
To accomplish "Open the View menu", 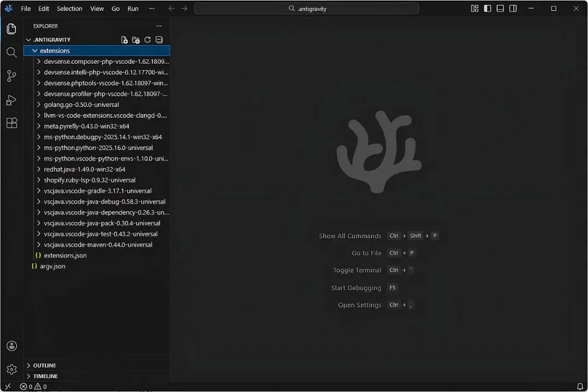I will [x=97, y=8].
